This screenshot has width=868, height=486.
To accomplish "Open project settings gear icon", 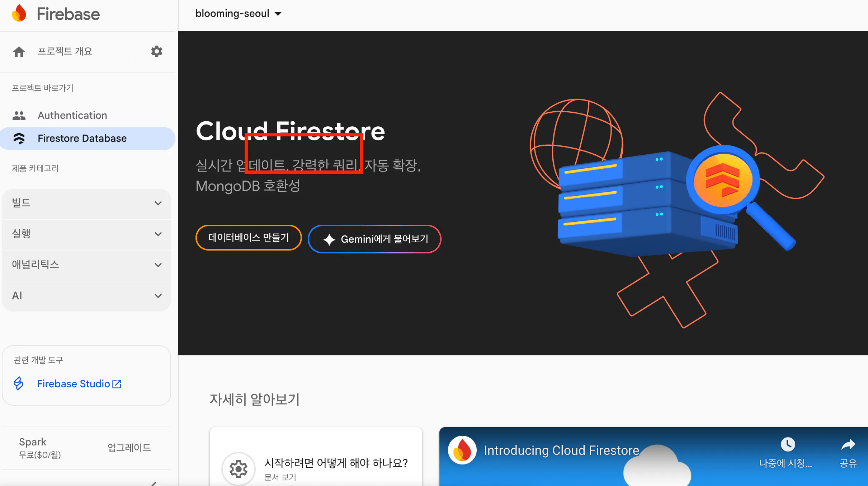I will click(x=156, y=51).
